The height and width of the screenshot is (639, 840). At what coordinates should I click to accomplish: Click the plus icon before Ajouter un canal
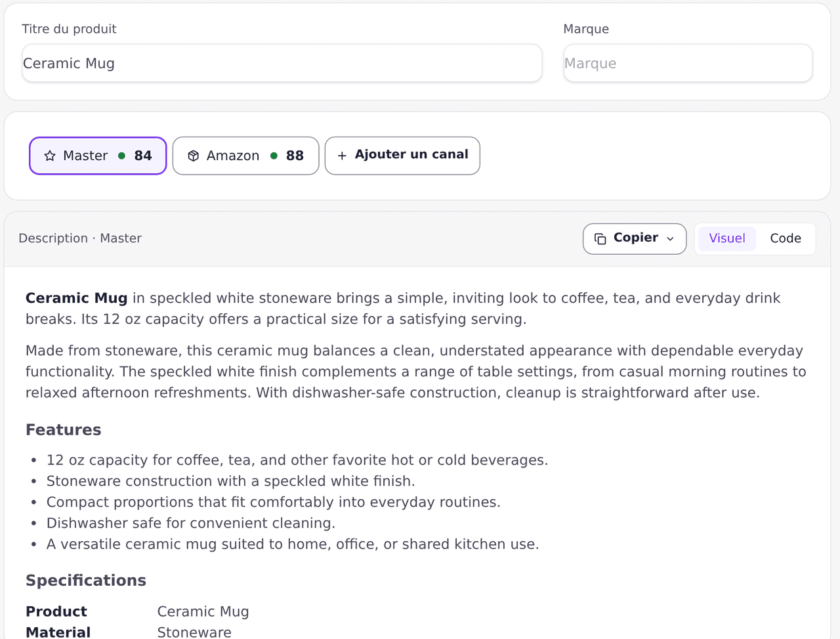pos(342,156)
